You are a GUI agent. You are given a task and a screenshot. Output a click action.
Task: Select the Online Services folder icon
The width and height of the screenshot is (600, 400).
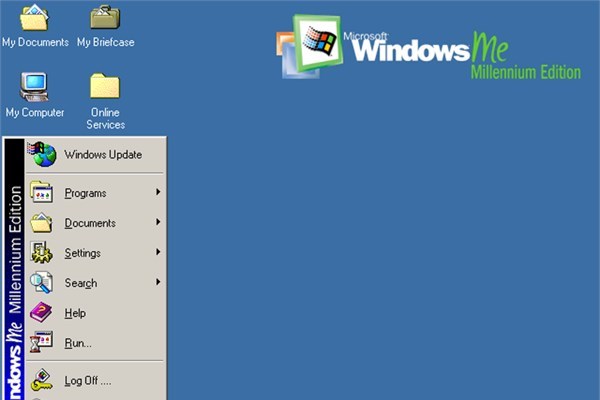tap(105, 87)
